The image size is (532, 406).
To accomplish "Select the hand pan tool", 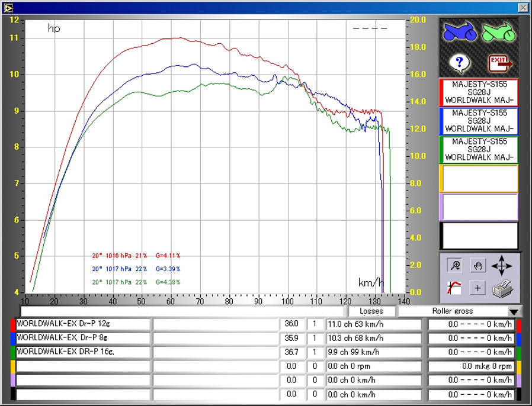I will 477,265.
